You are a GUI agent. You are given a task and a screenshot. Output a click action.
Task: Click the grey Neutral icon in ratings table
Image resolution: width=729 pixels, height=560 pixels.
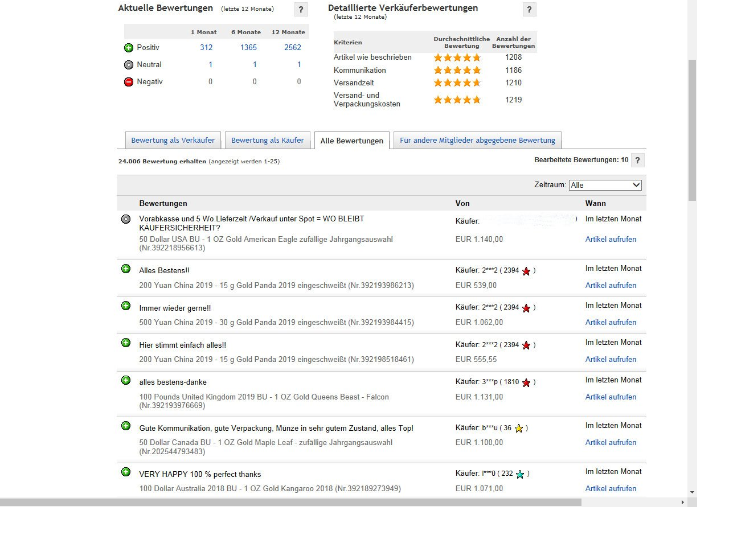coord(129,65)
